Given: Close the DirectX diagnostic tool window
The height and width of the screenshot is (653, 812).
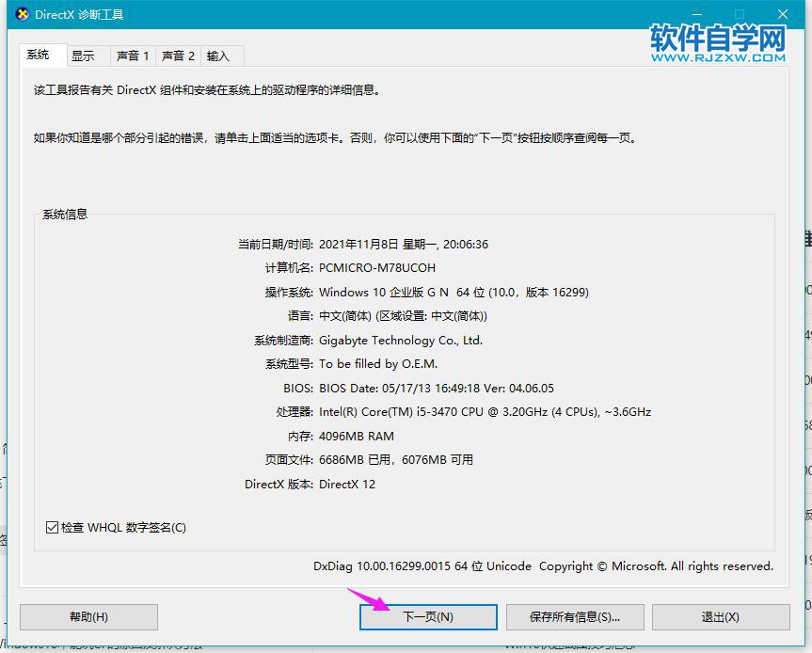Looking at the screenshot, I should (783, 14).
